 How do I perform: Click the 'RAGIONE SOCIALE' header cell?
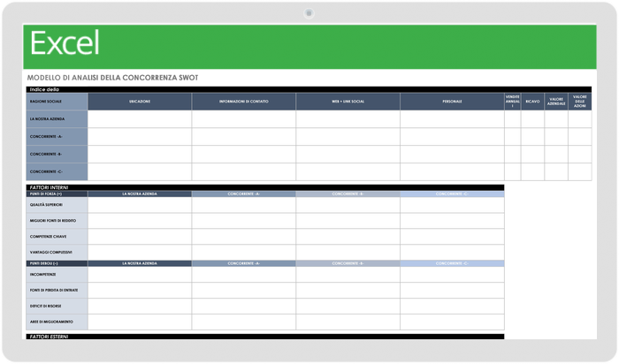(57, 102)
